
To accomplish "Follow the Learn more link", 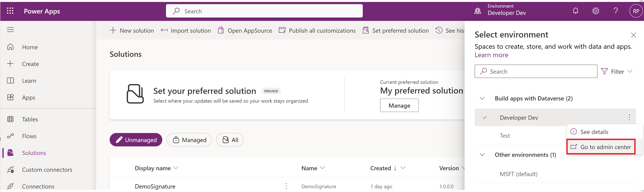I will click(x=491, y=55).
